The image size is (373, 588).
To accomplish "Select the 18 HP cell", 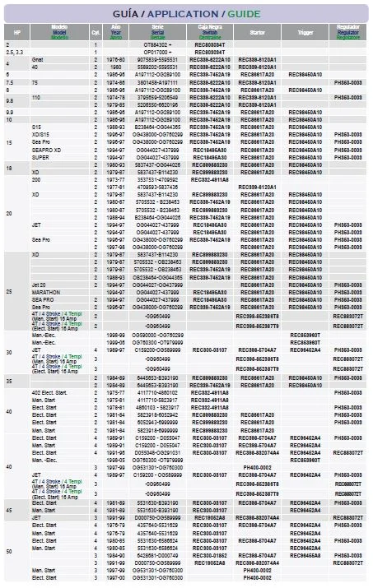I will pyautogui.click(x=17, y=169).
